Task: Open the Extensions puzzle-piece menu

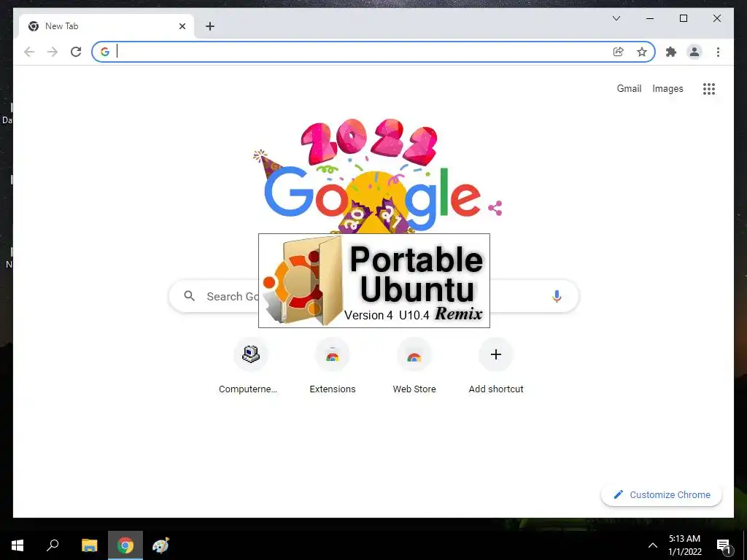Action: click(x=671, y=52)
